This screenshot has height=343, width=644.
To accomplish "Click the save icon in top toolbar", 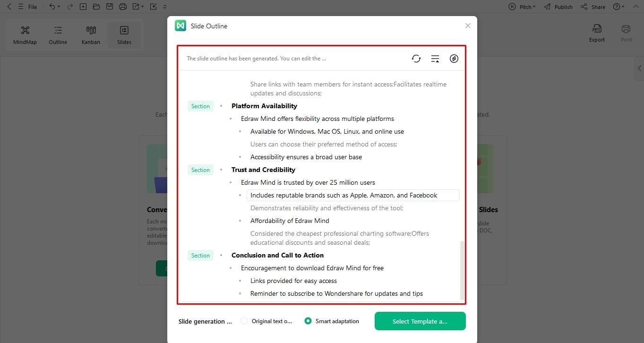I will pyautogui.click(x=110, y=7).
